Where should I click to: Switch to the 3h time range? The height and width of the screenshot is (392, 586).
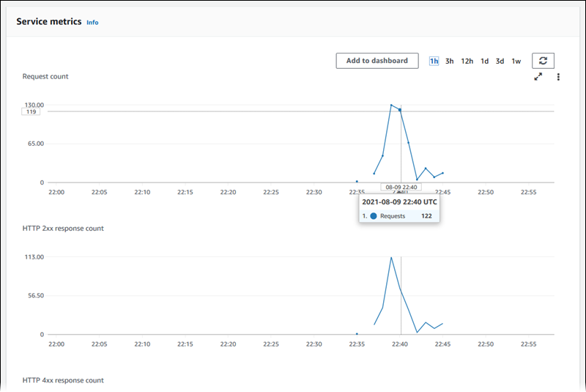point(450,62)
